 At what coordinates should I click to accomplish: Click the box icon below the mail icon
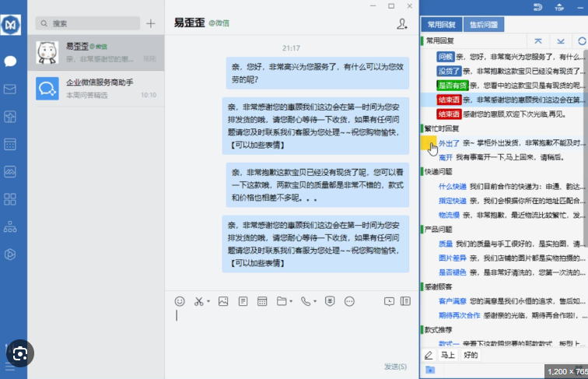[10, 117]
